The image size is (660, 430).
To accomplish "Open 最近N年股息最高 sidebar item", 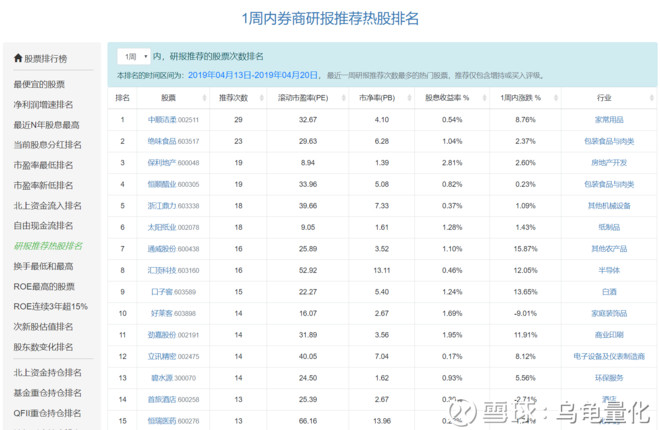I will [46, 125].
